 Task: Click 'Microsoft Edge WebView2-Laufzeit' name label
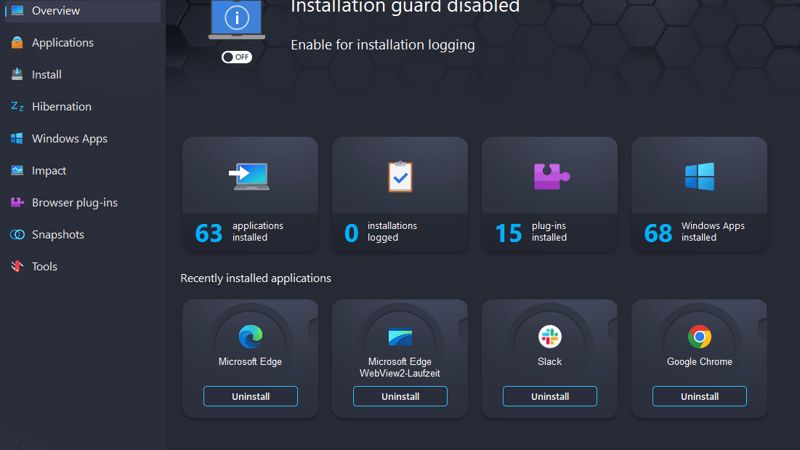[x=400, y=367]
